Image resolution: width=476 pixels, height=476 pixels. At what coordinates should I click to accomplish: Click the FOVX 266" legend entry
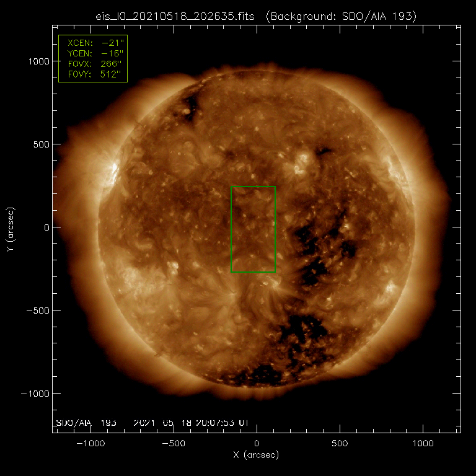pos(92,64)
